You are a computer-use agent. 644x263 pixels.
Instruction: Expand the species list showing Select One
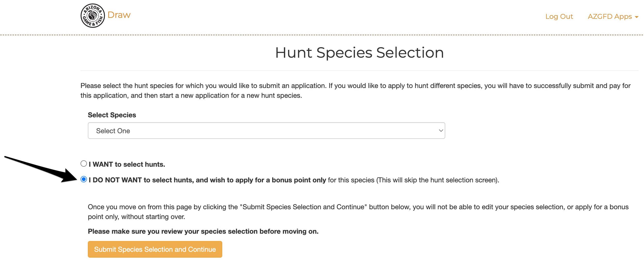click(x=266, y=130)
